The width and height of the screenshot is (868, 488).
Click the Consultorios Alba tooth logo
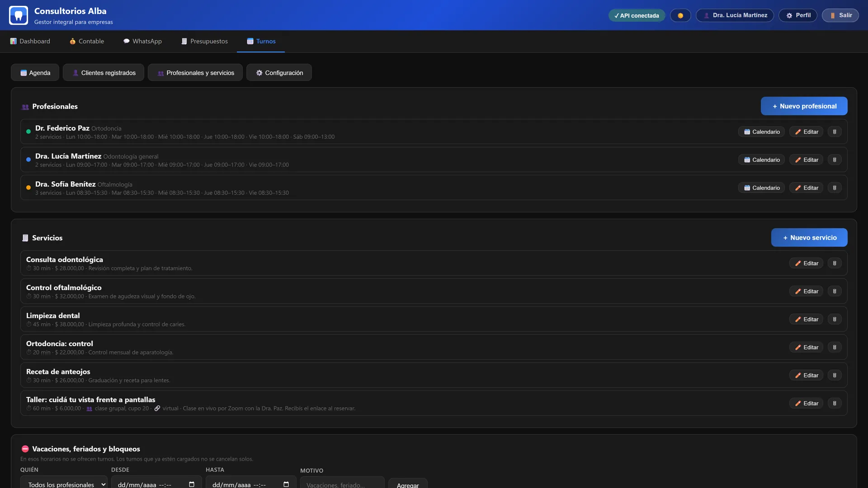click(19, 15)
